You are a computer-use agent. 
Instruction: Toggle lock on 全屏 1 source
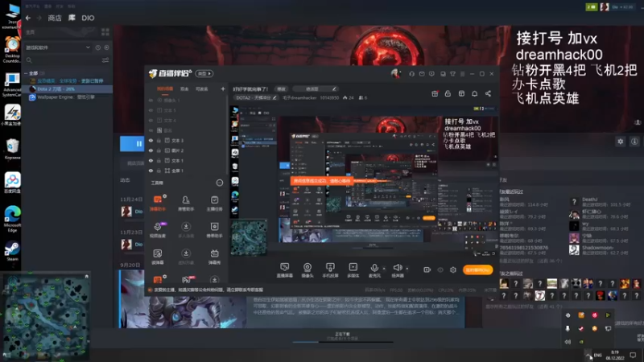[x=159, y=171]
